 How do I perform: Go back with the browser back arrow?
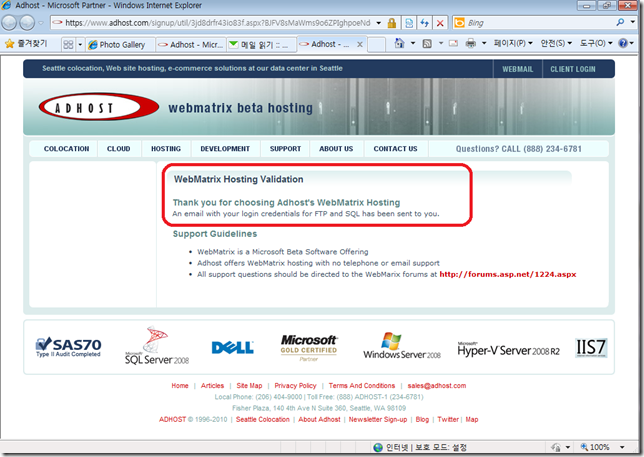tap(9, 23)
